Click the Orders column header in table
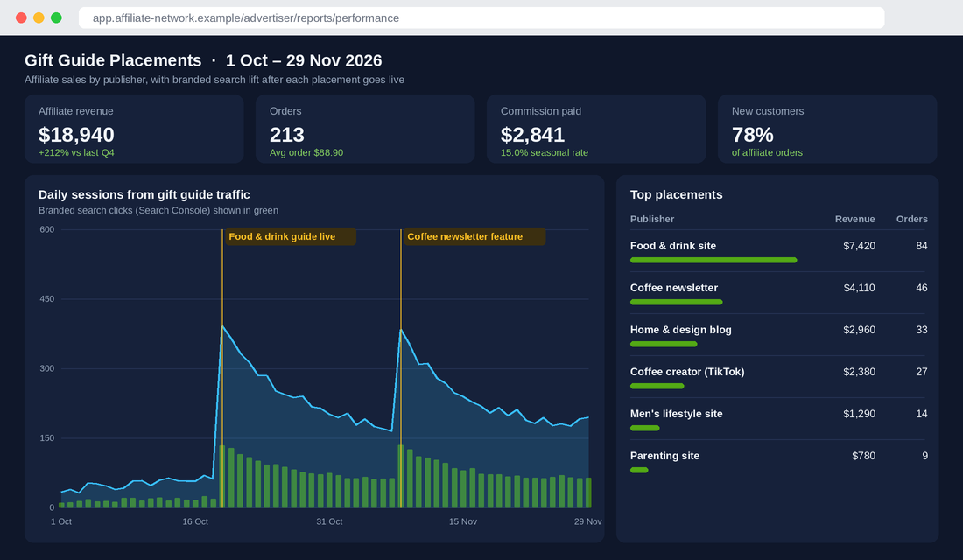963x560 pixels. pyautogui.click(x=912, y=220)
